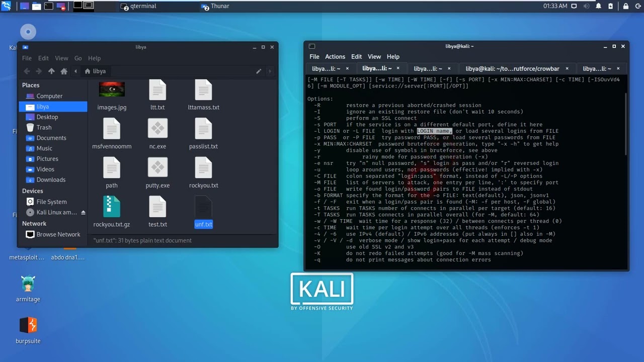Open the panel clock showing 01:33 AM
The image size is (644, 362).
(x=555, y=6)
